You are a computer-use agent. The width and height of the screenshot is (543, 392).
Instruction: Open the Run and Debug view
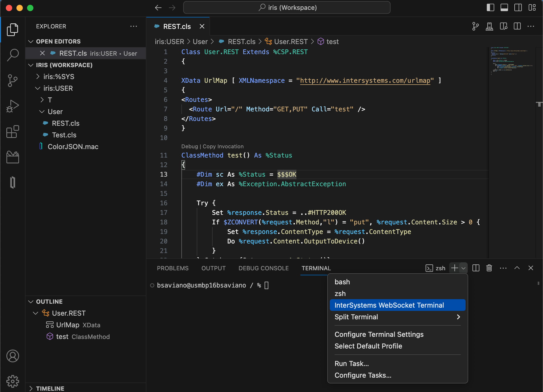pyautogui.click(x=12, y=106)
